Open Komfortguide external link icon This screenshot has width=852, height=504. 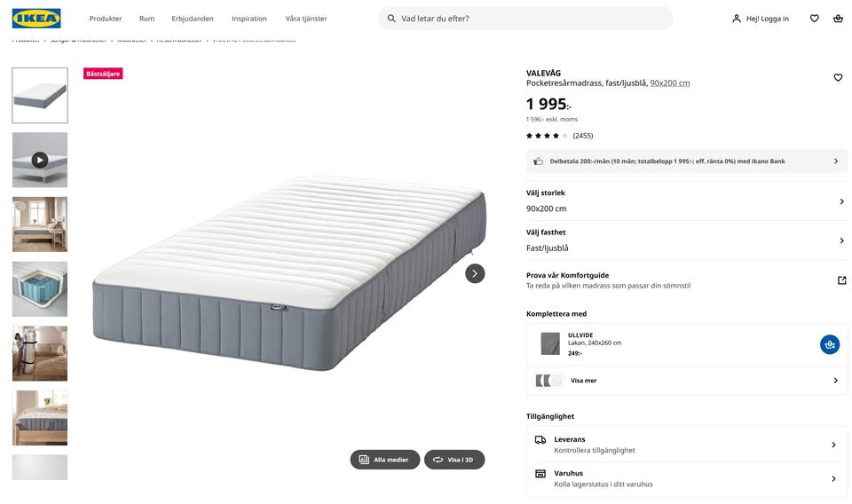[x=841, y=280]
